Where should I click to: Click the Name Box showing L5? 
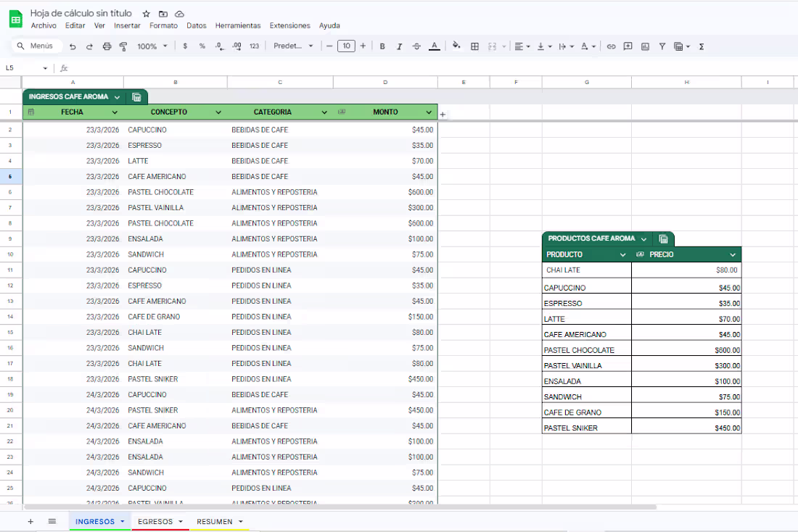pyautogui.click(x=26, y=67)
